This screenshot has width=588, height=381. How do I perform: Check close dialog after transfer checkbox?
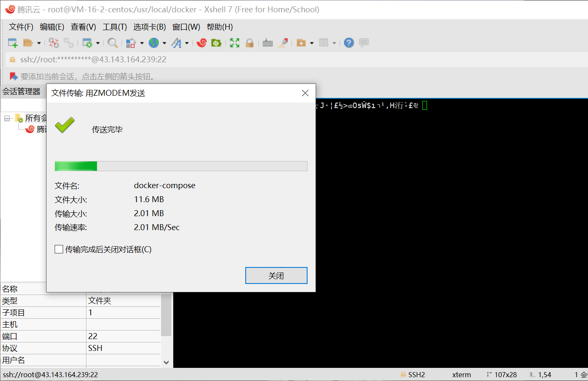tap(59, 249)
